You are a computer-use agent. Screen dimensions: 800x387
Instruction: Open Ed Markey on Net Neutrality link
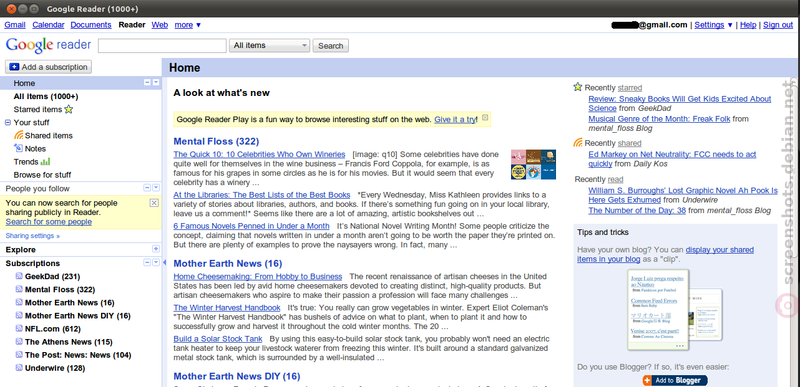point(672,159)
